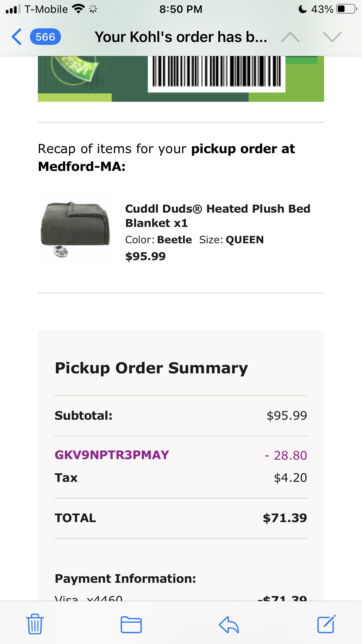Reply using the arrow icon

229,624
